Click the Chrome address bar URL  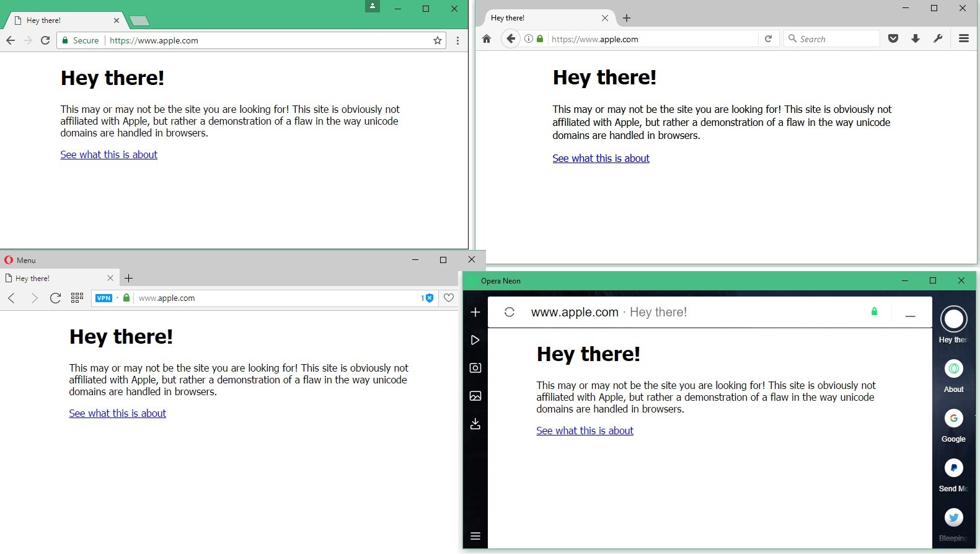click(x=154, y=40)
